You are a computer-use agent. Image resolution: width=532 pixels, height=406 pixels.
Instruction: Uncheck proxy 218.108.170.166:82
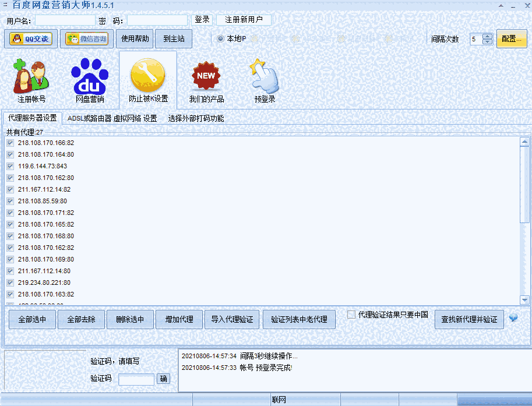coord(10,143)
